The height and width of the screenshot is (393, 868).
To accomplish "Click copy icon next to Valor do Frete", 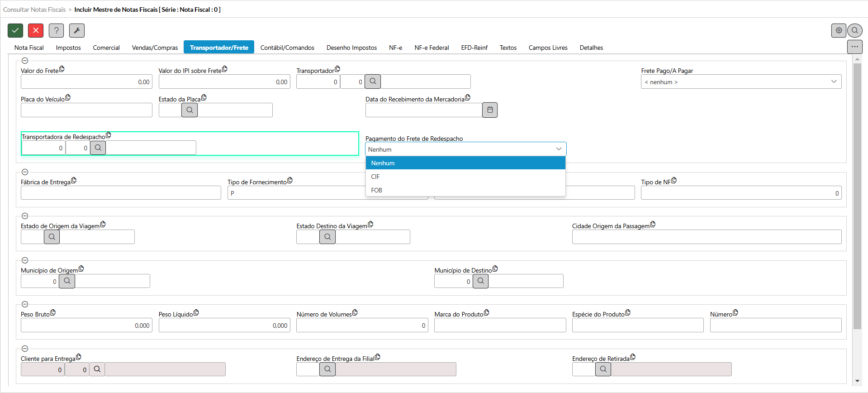I will (62, 69).
